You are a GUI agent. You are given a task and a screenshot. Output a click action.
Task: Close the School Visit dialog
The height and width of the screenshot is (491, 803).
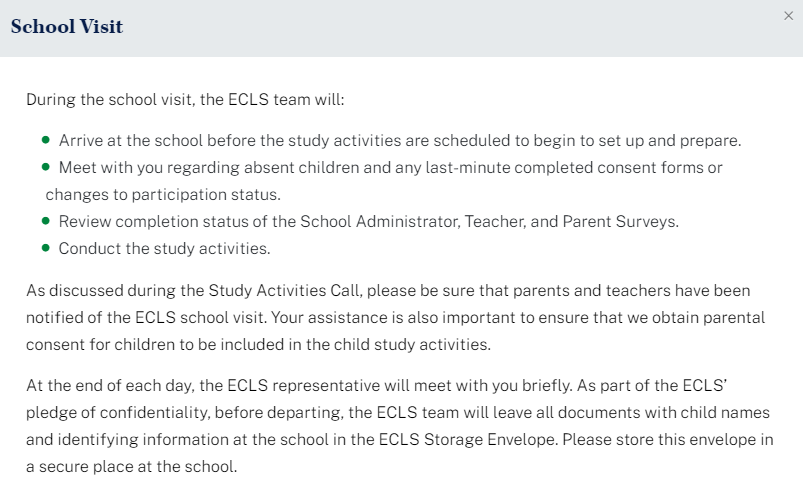point(789,16)
